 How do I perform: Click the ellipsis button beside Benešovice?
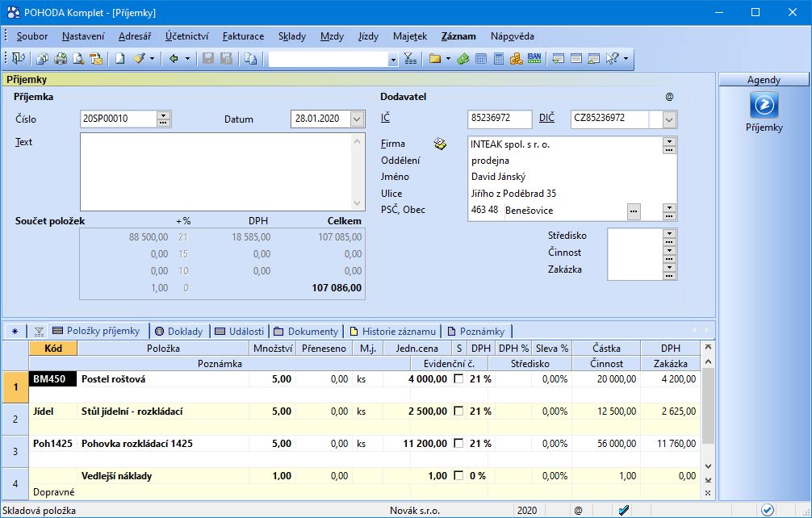tap(634, 211)
